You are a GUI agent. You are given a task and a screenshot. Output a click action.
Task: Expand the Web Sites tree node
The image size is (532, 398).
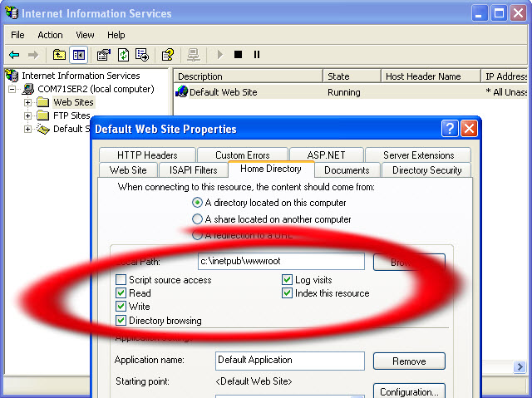click(x=27, y=102)
